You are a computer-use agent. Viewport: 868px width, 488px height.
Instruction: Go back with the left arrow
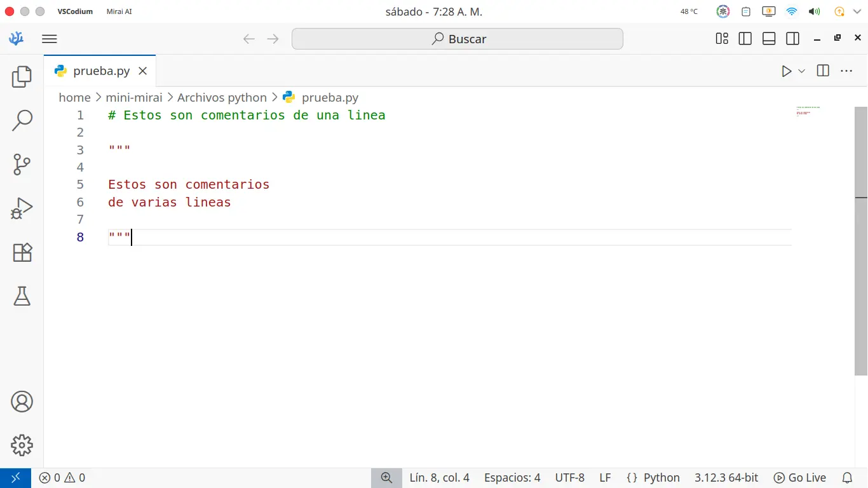(249, 39)
